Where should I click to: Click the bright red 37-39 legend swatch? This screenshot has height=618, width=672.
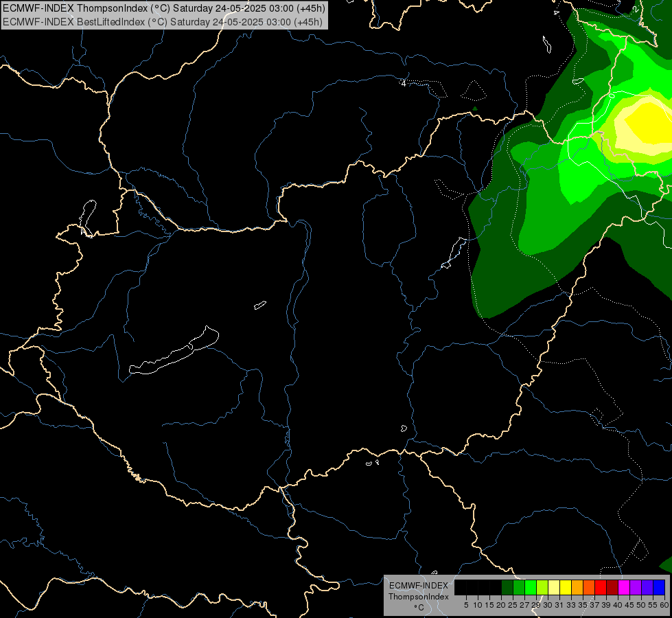tap(601, 587)
